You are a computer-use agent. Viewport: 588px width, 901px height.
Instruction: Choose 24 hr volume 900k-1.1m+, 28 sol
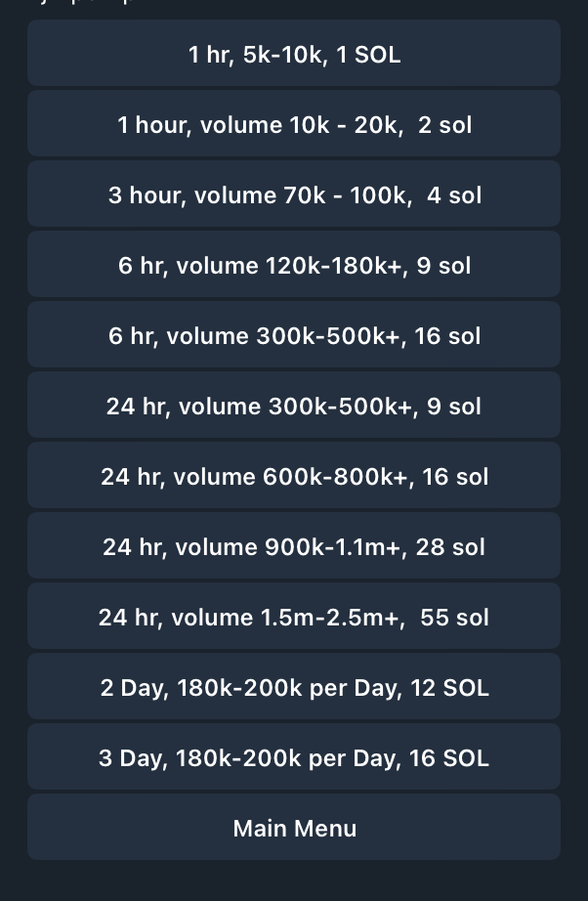[x=294, y=547]
